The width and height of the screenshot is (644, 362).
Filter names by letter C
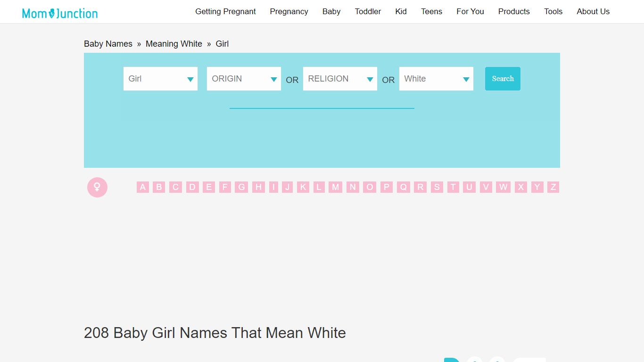(x=175, y=187)
